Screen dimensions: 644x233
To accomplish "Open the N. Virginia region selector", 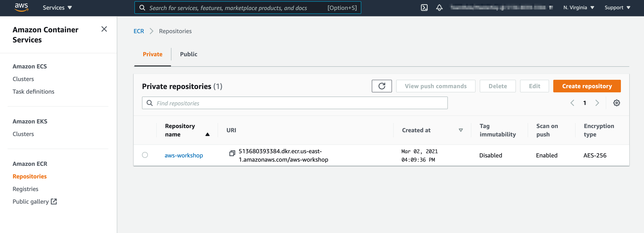I will click(578, 8).
